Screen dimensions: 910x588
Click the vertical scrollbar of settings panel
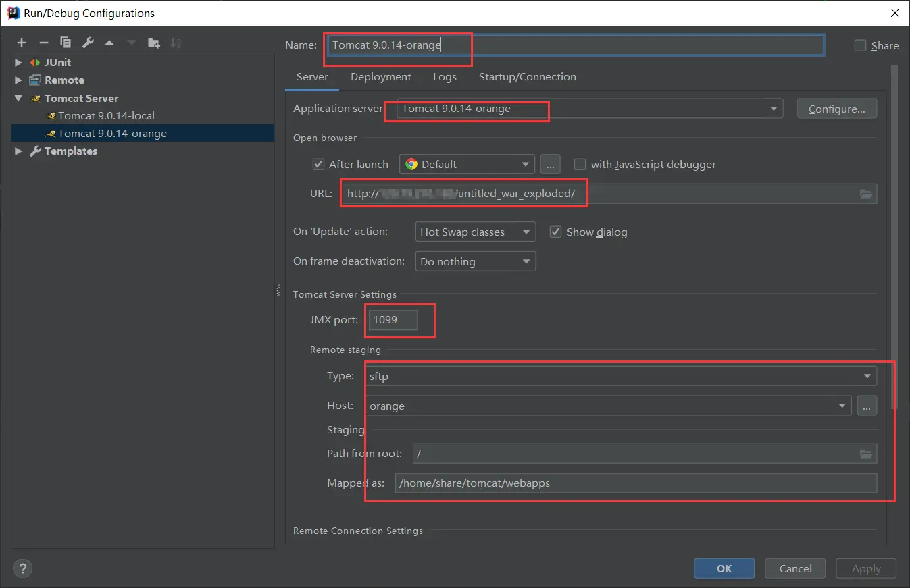894,236
